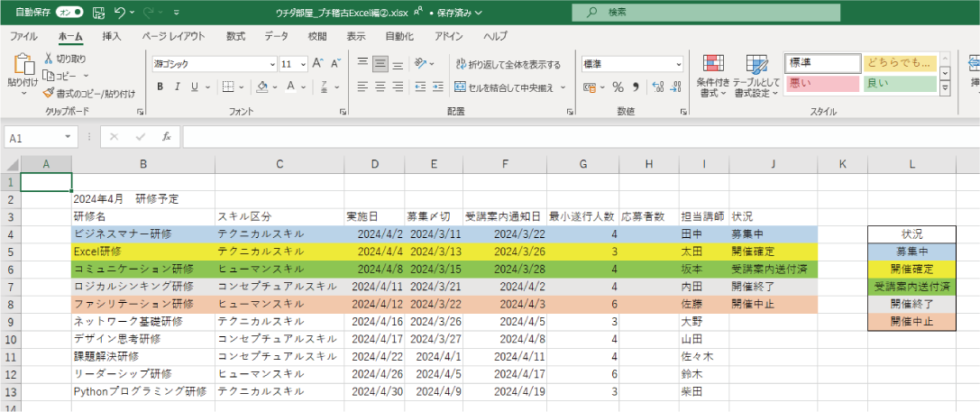Apply the Good (良い) cell style
The width and height of the screenshot is (980, 412).
click(x=899, y=84)
